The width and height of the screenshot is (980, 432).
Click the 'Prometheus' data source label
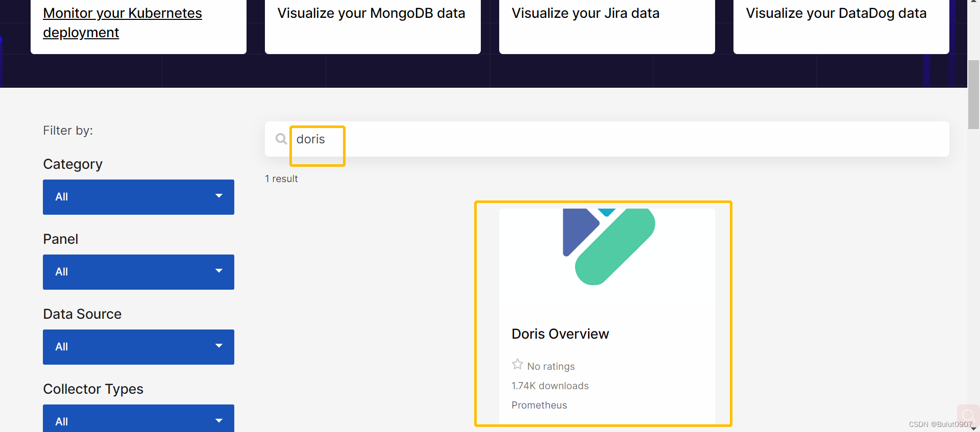coord(539,405)
